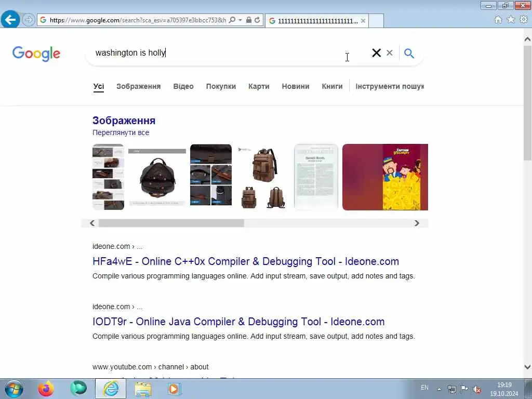Click the blue search magnifier button

coord(409,54)
